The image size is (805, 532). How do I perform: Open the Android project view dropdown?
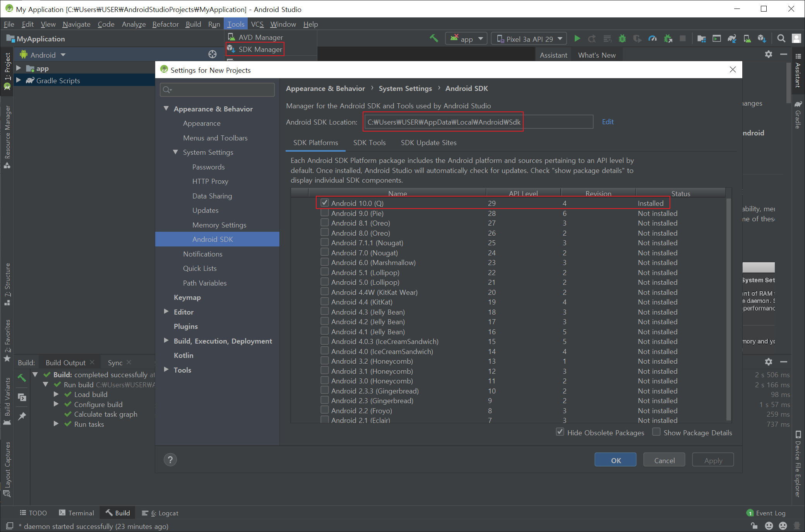(43, 55)
